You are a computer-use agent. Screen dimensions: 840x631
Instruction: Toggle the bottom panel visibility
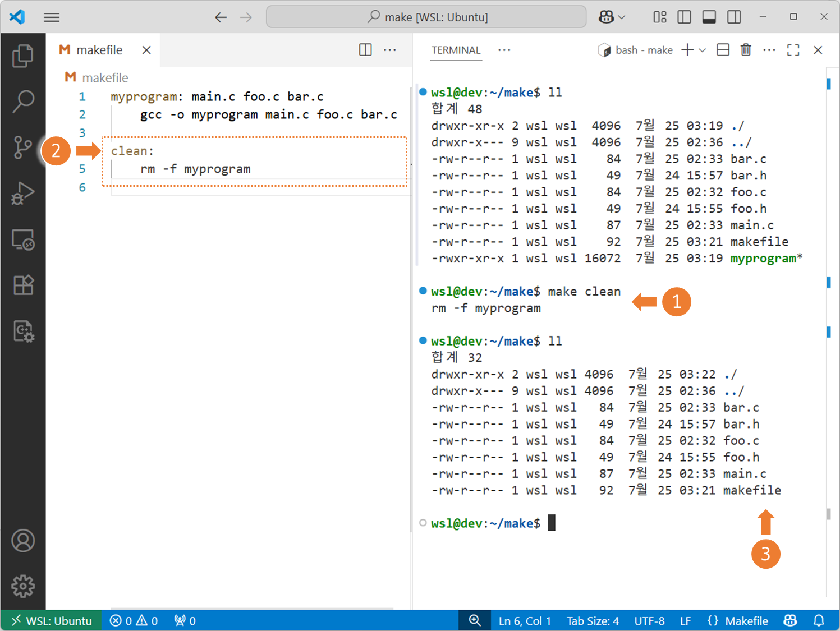709,17
